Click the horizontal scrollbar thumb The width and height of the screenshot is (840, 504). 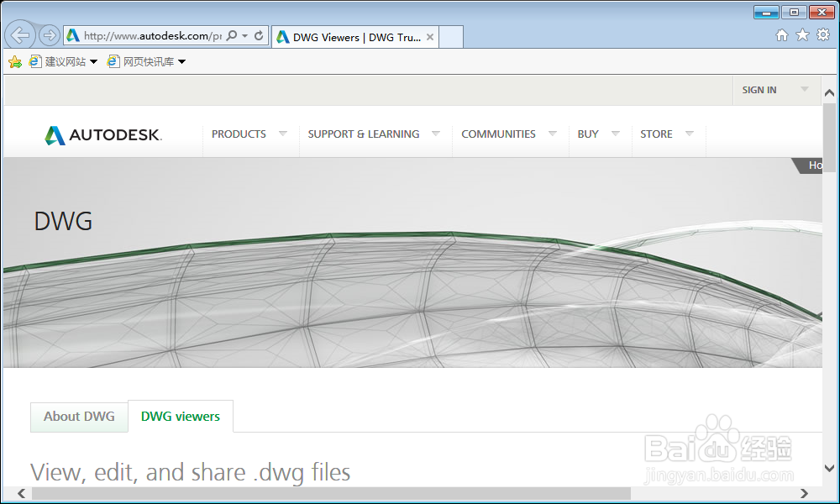tap(331, 493)
